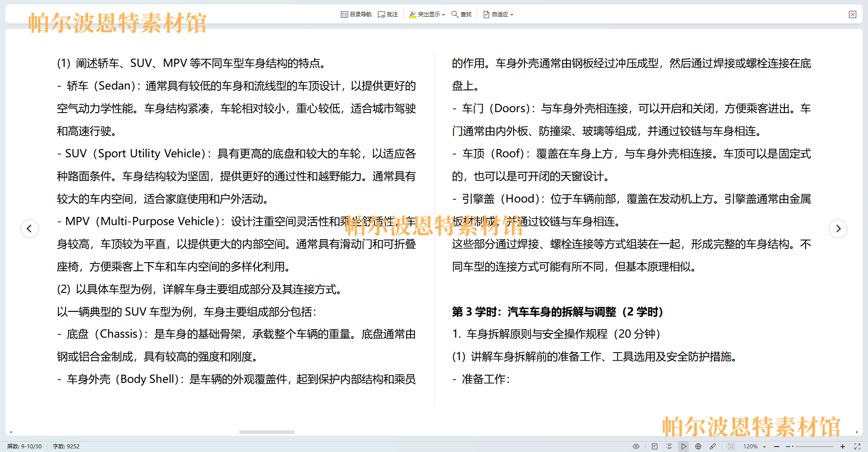This screenshot has width=868, height=452.
Task: Open the 查找 search tool
Action: click(x=462, y=14)
